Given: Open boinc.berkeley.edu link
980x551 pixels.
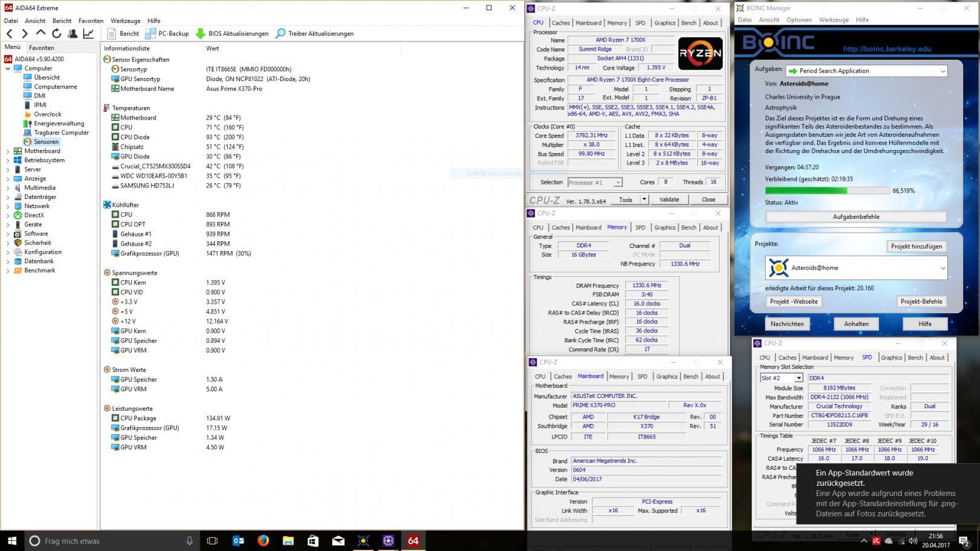Looking at the screenshot, I should [887, 49].
